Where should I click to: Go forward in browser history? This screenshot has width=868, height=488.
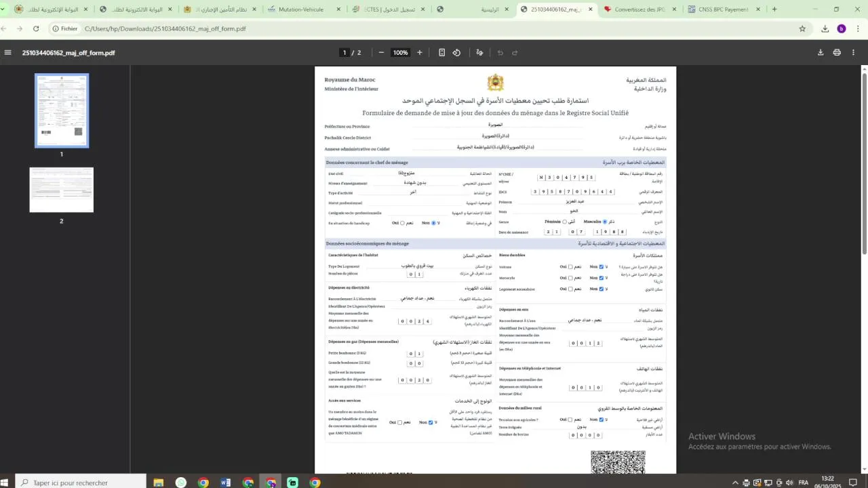point(19,29)
